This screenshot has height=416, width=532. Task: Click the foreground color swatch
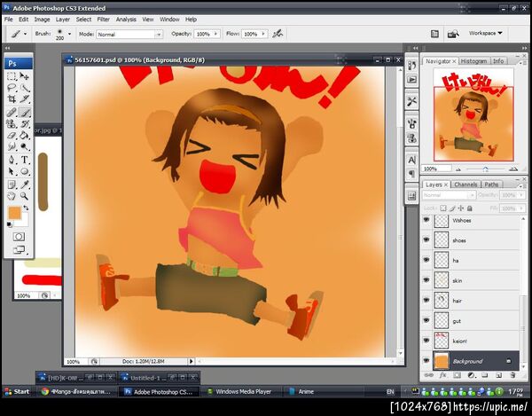[14, 213]
